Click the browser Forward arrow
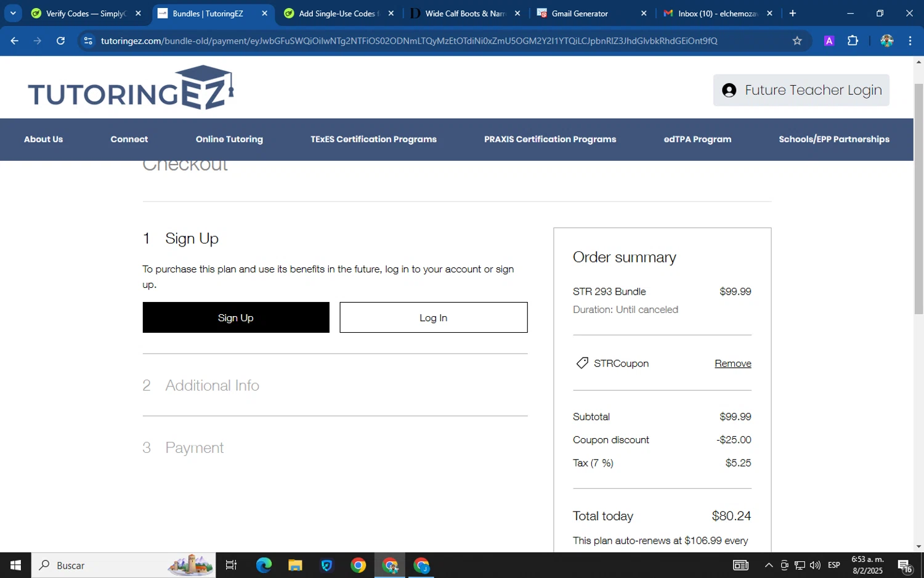This screenshot has width=924, height=578. (x=38, y=41)
